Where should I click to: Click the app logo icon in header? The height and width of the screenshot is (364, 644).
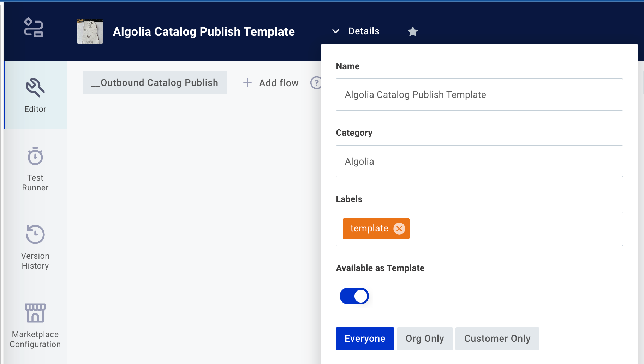(x=34, y=28)
